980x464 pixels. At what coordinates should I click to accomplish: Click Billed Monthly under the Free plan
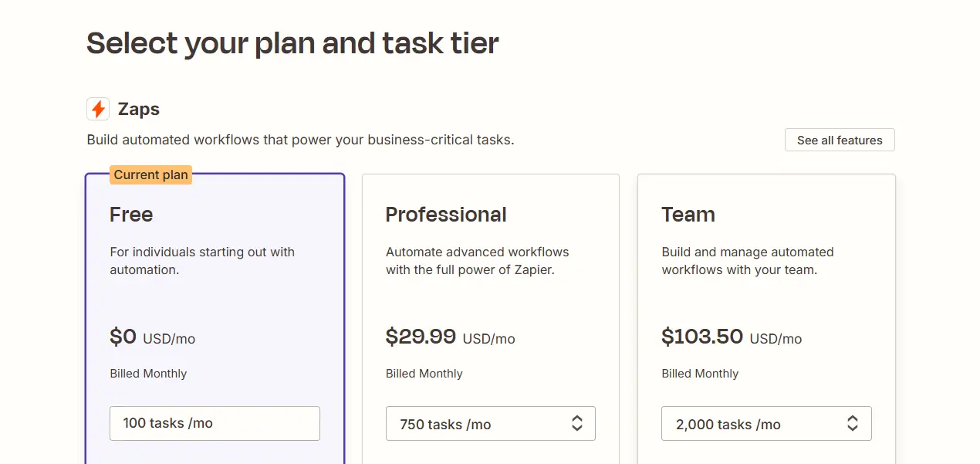click(x=148, y=374)
